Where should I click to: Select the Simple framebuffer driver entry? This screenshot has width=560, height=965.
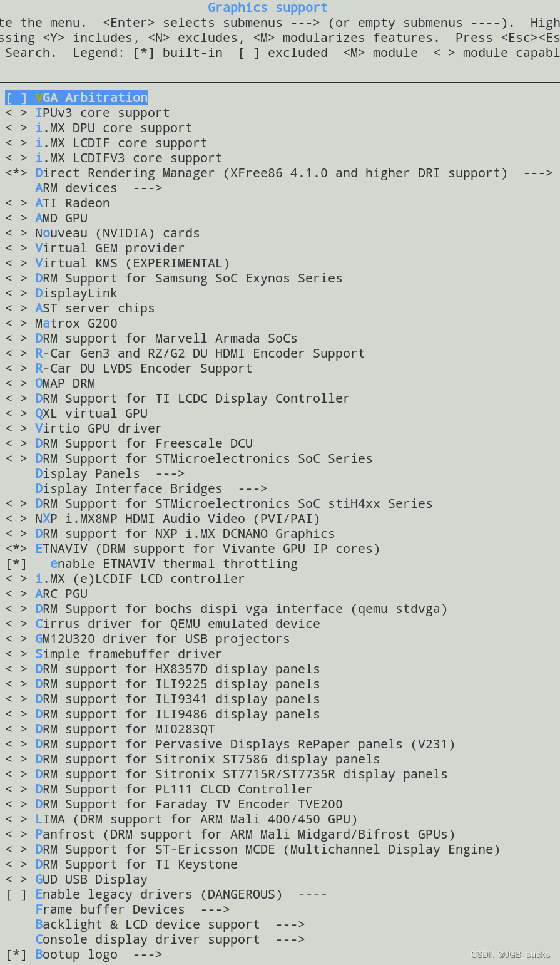(128, 654)
